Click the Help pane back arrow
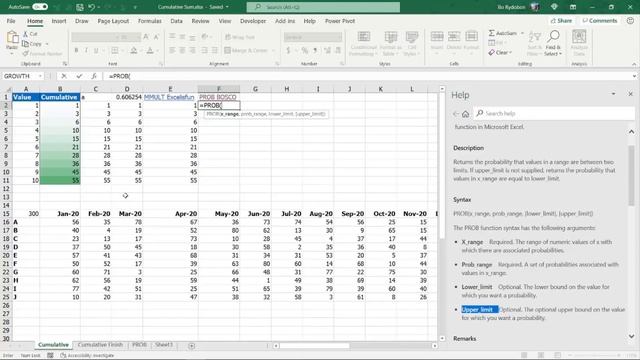640x360 pixels. (456, 114)
